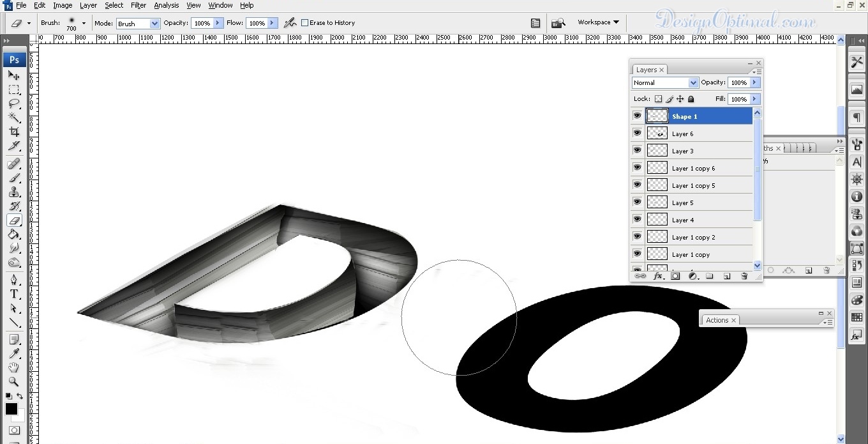This screenshot has height=444, width=868.
Task: Select the Lasso tool
Action: 14,103
